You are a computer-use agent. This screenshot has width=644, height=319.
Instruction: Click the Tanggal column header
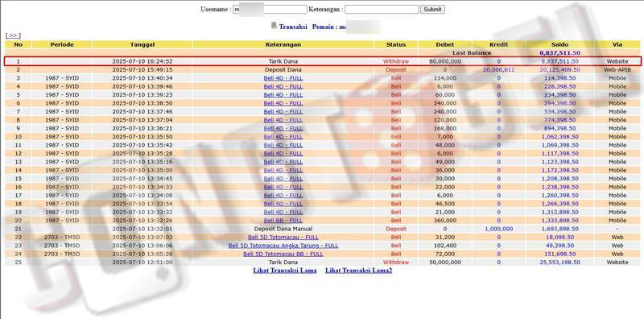142,44
